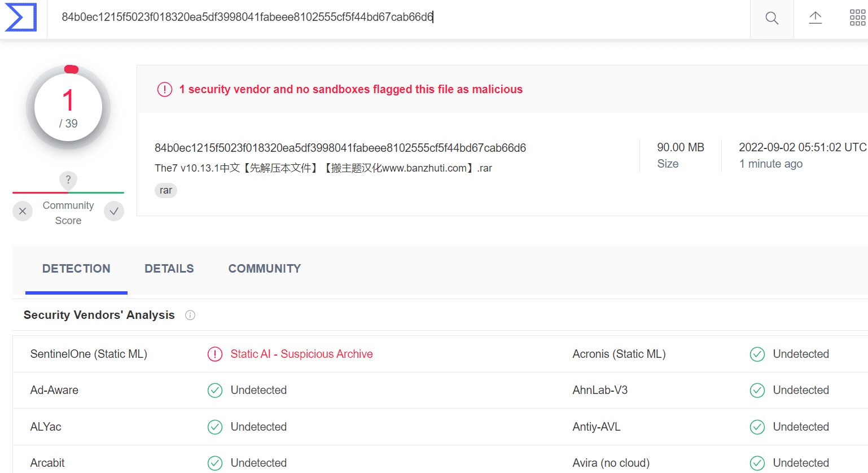
Task: Click the Antiy-AVL undetected check icon
Action: 757,427
